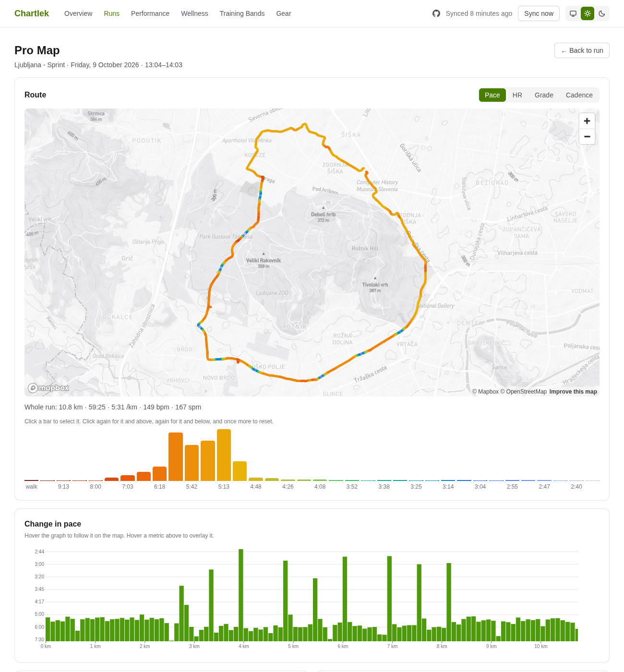Image resolution: width=624 pixels, height=672 pixels.
Task: Select the 7:03 pace histogram bar
Action: 128,478
